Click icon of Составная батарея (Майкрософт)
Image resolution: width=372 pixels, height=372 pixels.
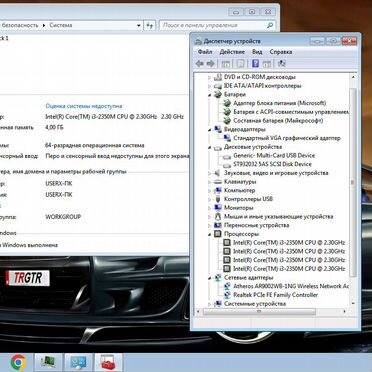[227, 120]
